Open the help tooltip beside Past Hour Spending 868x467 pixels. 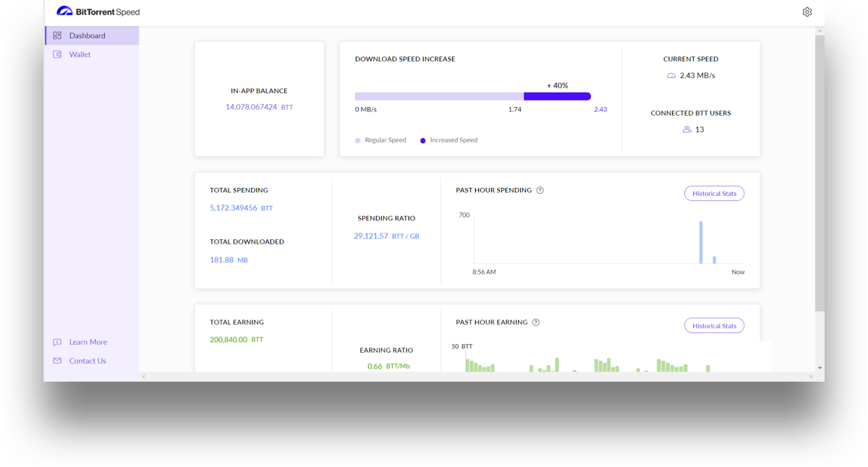point(540,190)
